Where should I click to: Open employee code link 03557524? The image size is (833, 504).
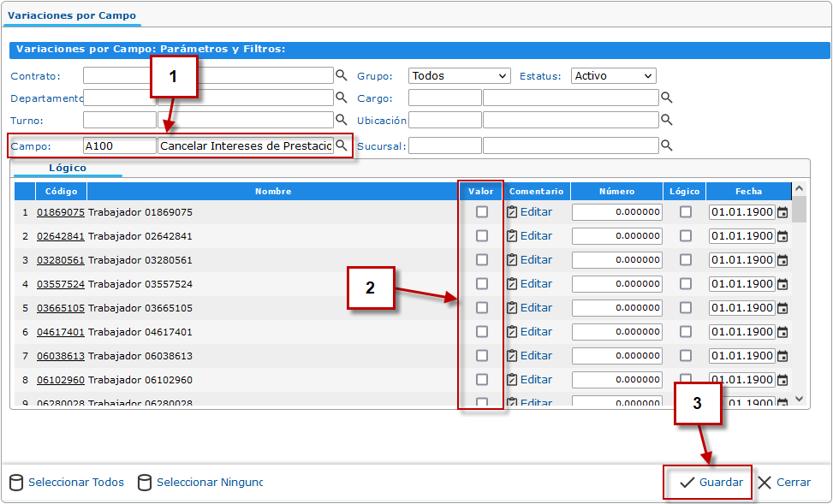click(60, 284)
